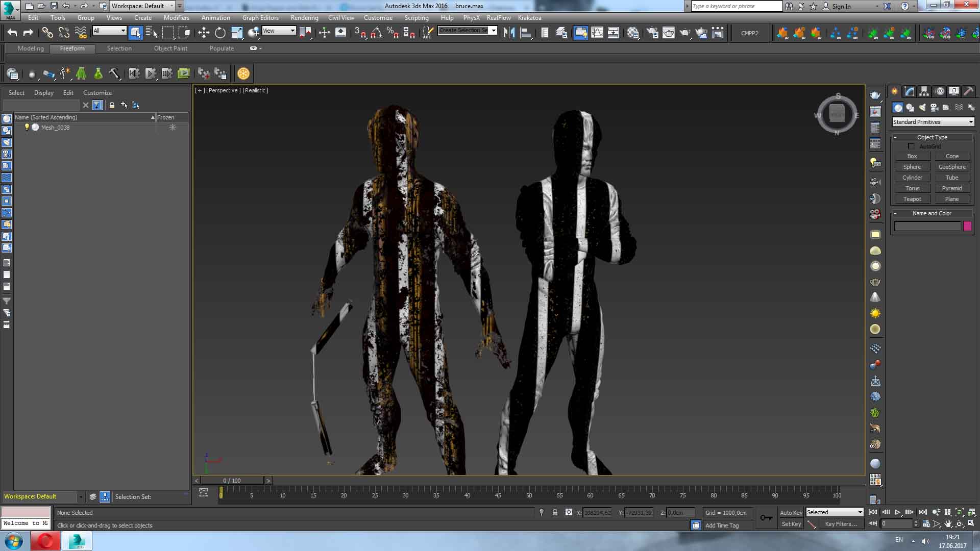Select the Move tool
This screenshot has height=551, width=980.
(204, 33)
